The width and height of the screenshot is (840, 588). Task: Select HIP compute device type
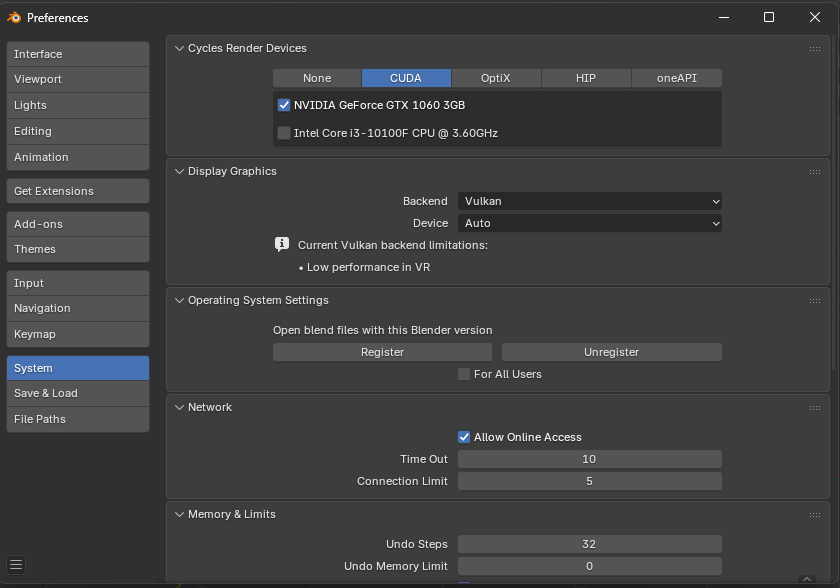[586, 78]
